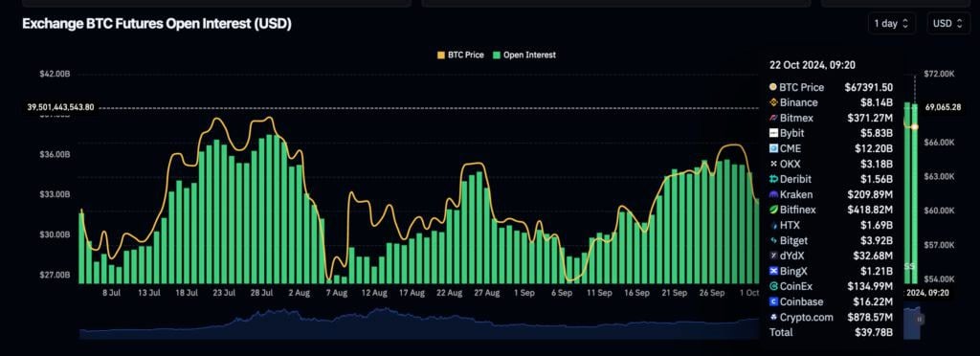Click the Coinbase exchange icon
The width and height of the screenshot is (980, 356).
pyautogui.click(x=773, y=301)
